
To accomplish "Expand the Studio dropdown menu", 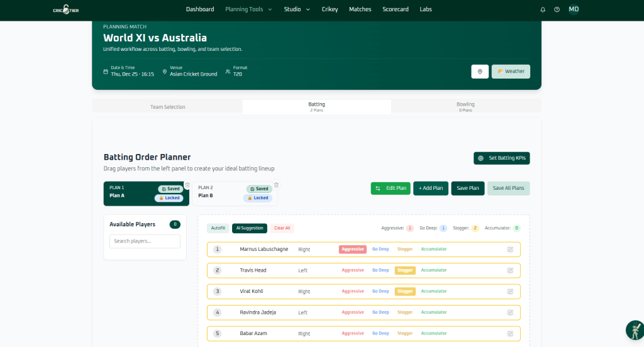I will click(297, 9).
